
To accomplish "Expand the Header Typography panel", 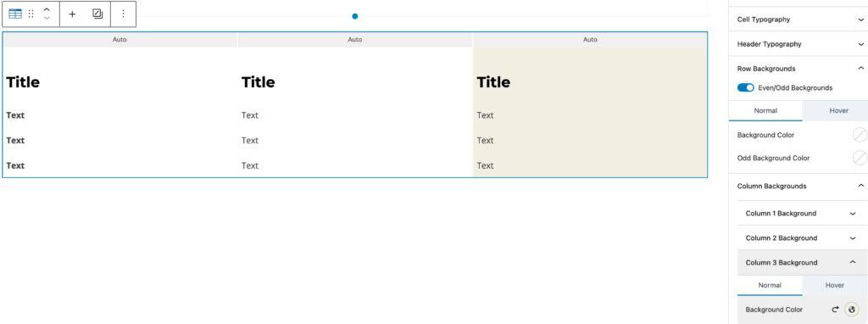I will tap(798, 44).
